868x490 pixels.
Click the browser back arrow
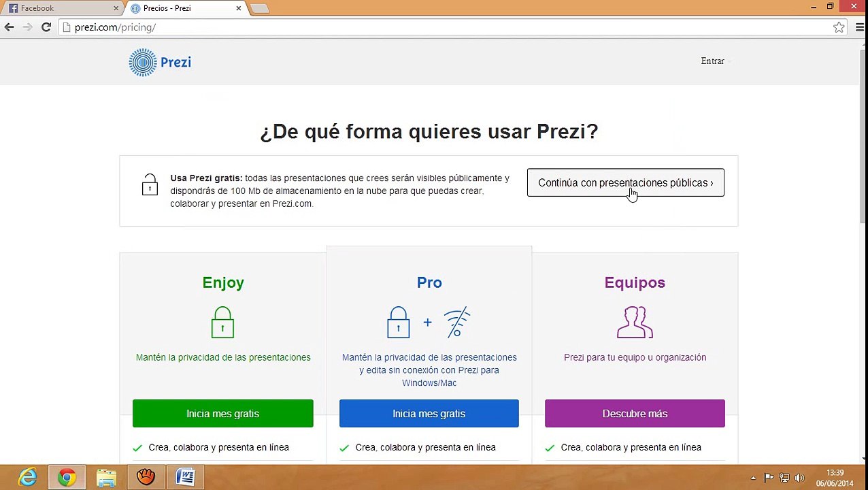(x=9, y=27)
